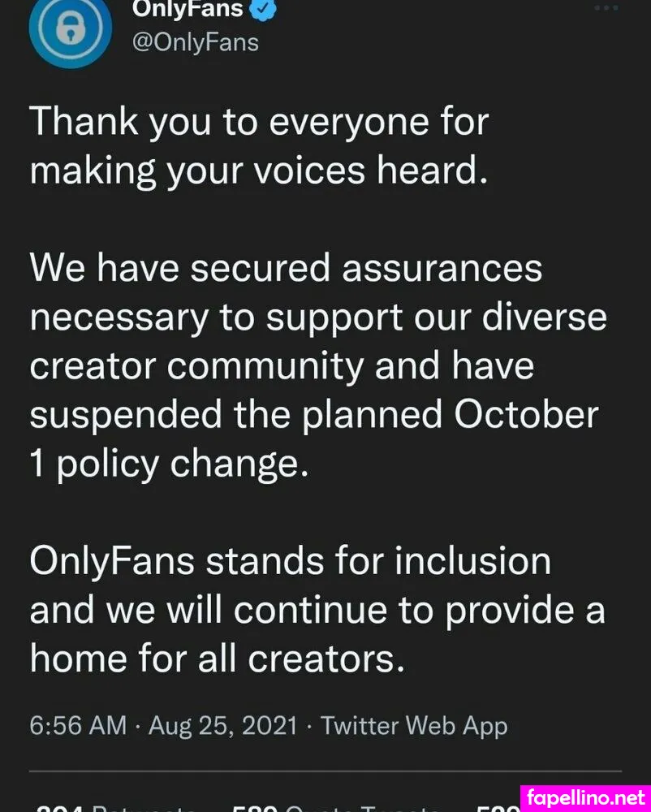Open the three-dot more options menu
The height and width of the screenshot is (812, 651).
pyautogui.click(x=606, y=7)
